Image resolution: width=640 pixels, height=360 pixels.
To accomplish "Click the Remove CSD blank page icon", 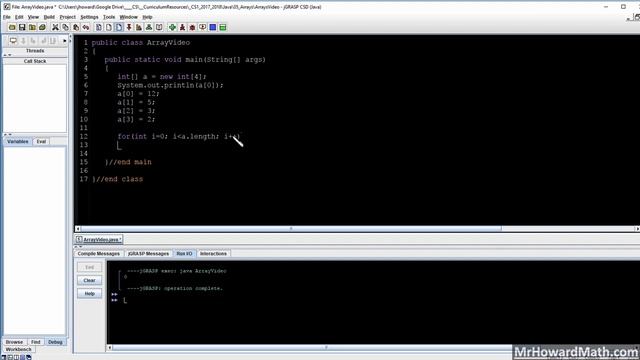I will 109,27.
